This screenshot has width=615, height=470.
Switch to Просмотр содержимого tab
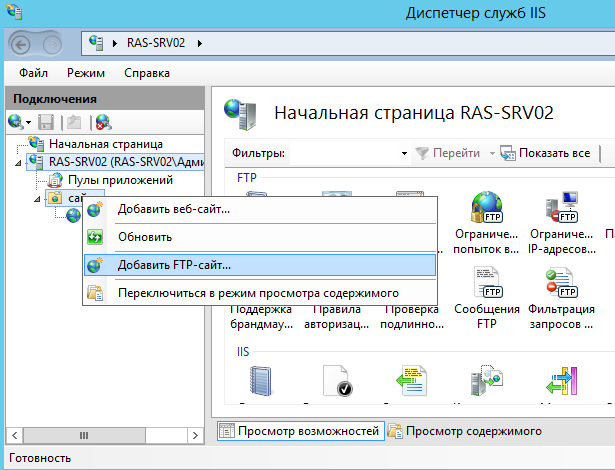pos(465,431)
